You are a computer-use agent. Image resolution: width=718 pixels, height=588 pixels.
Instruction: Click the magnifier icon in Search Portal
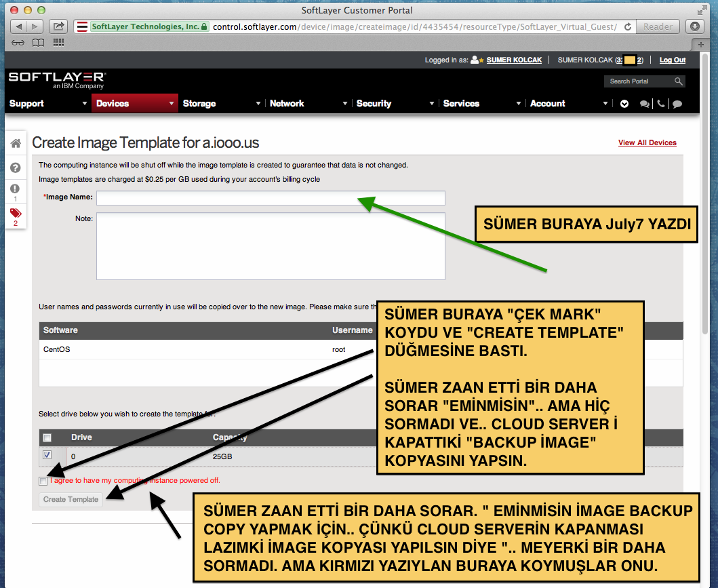pyautogui.click(x=678, y=81)
